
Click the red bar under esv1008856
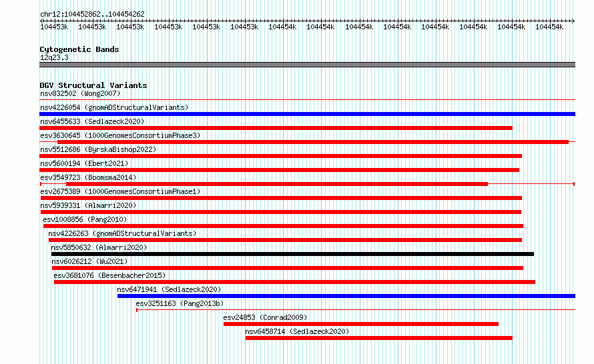point(284,226)
